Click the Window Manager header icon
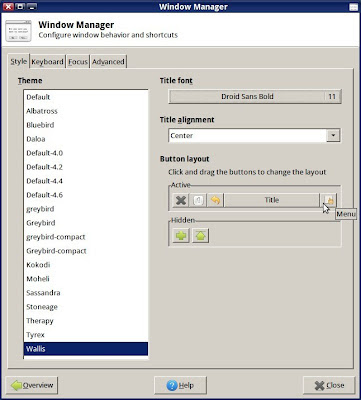 (18, 31)
